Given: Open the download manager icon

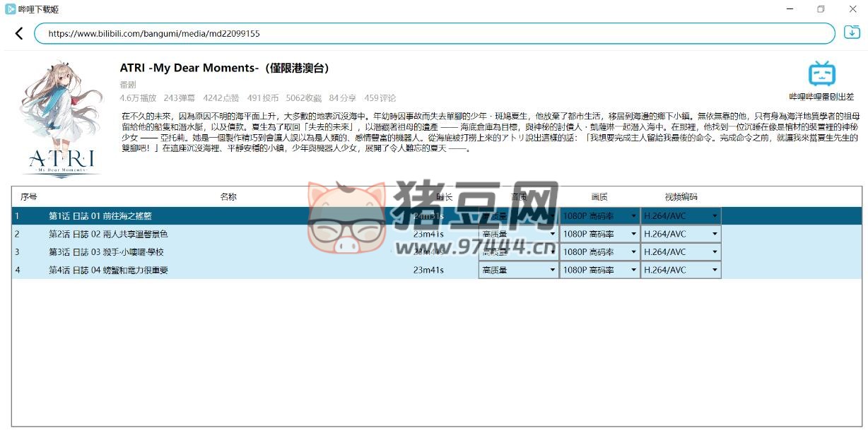Looking at the screenshot, I should [852, 32].
